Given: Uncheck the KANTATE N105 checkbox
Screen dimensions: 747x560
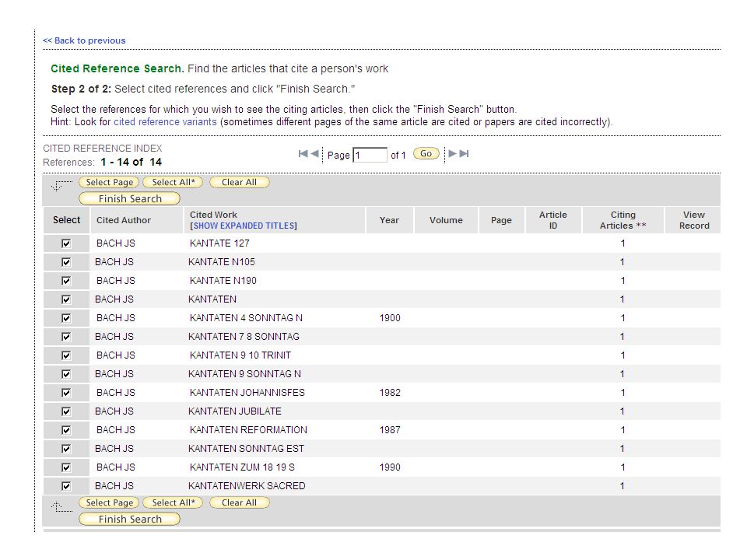Looking at the screenshot, I should (65, 262).
